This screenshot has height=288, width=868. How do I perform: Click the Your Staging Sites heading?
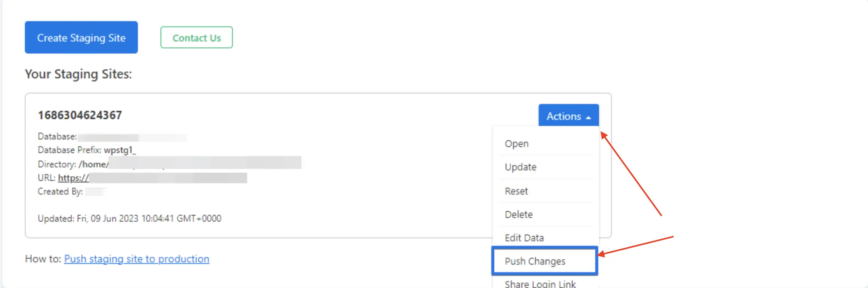point(78,74)
